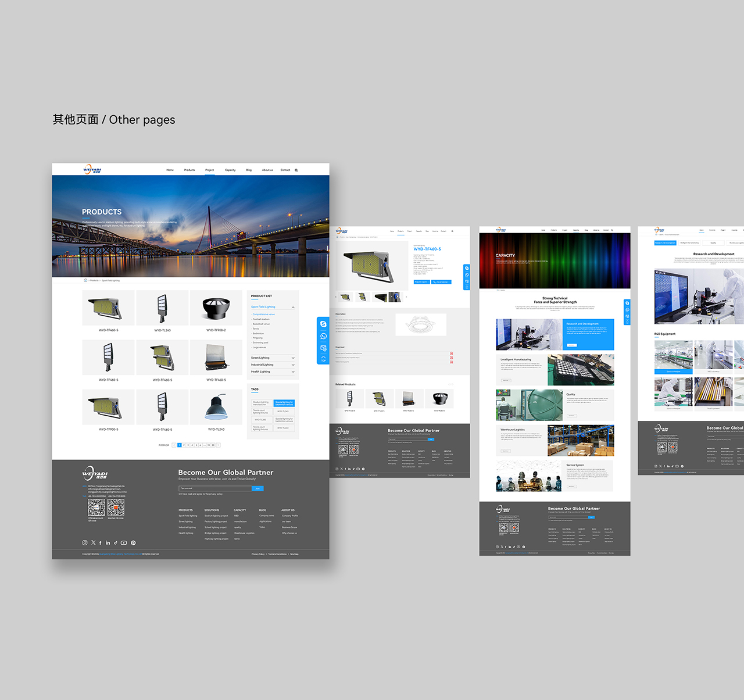744x700 pixels.
Task: Click the search icon in the Products page navbar
Action: tap(296, 170)
